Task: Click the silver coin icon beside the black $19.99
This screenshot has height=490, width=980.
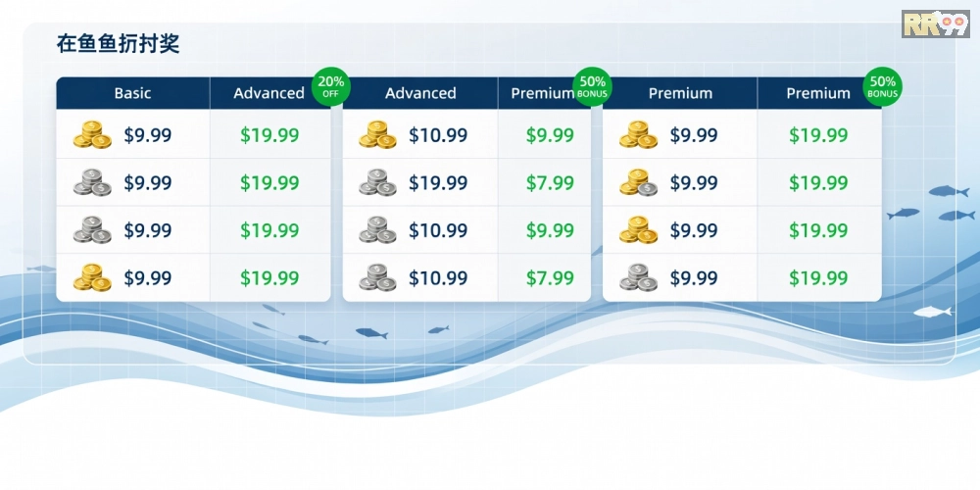Action: pyautogui.click(x=377, y=183)
